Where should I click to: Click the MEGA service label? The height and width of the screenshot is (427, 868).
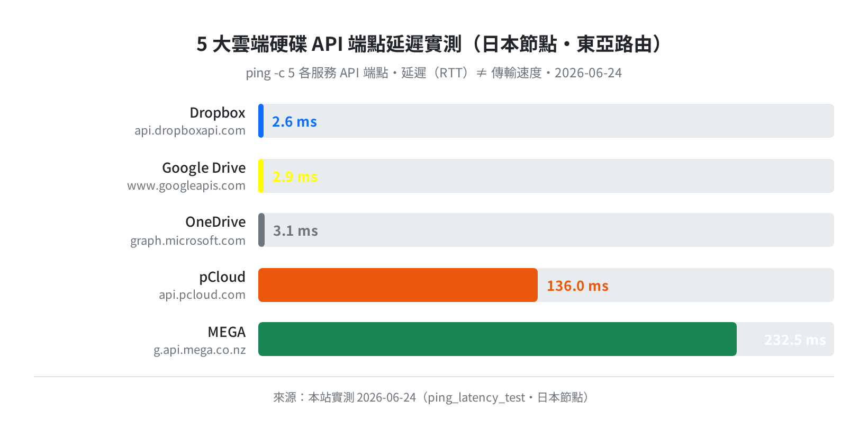click(x=227, y=332)
